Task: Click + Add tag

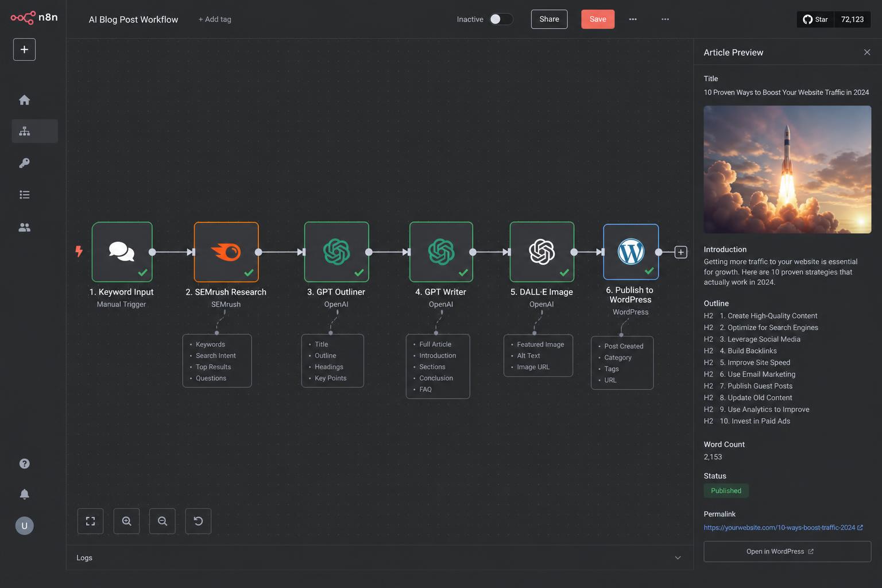Action: click(215, 19)
